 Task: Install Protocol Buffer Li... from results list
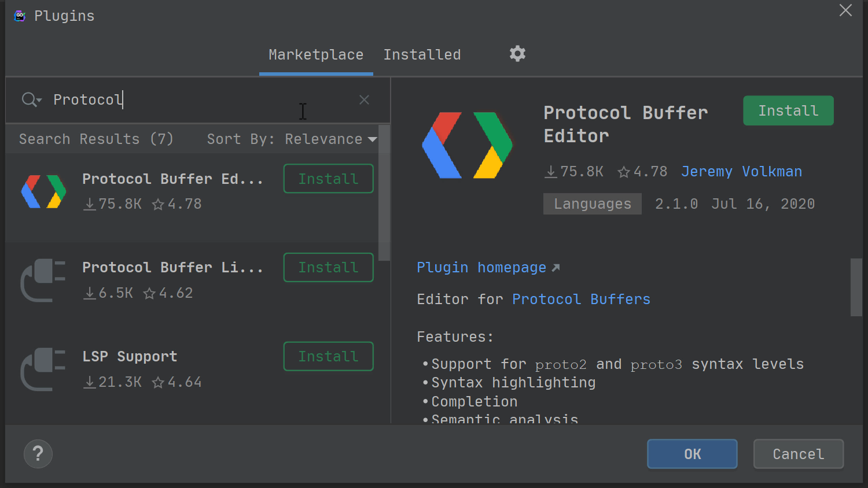coord(328,267)
